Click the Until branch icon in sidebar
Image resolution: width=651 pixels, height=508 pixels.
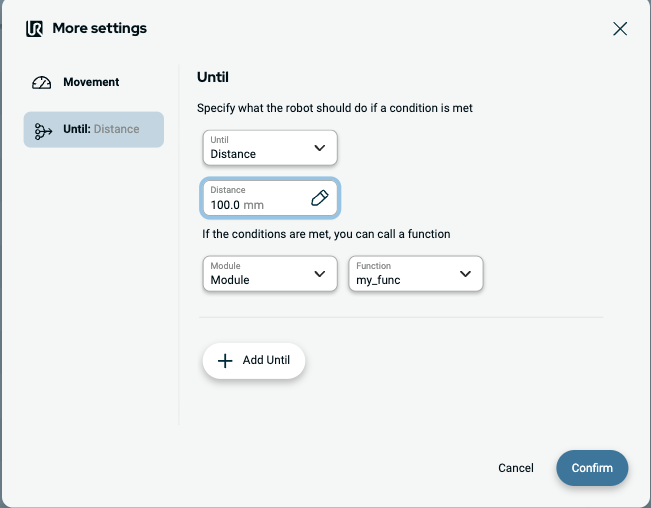43,130
